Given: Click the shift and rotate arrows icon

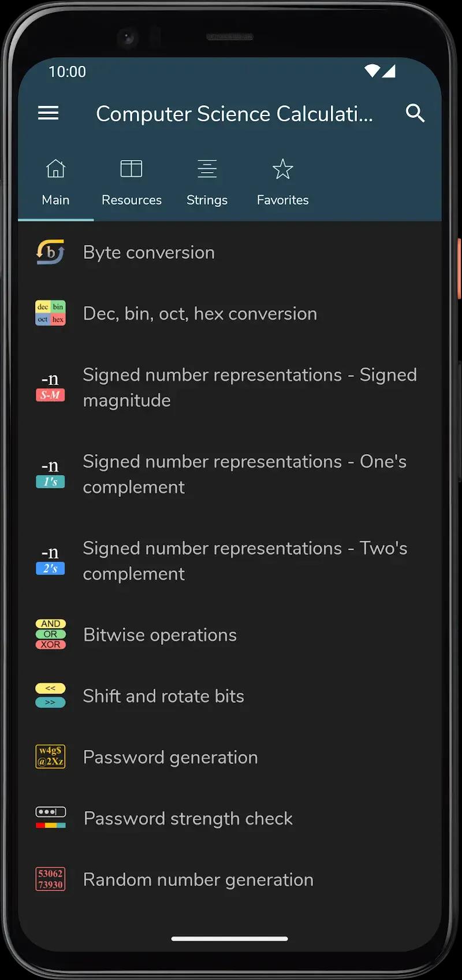Looking at the screenshot, I should point(51,696).
